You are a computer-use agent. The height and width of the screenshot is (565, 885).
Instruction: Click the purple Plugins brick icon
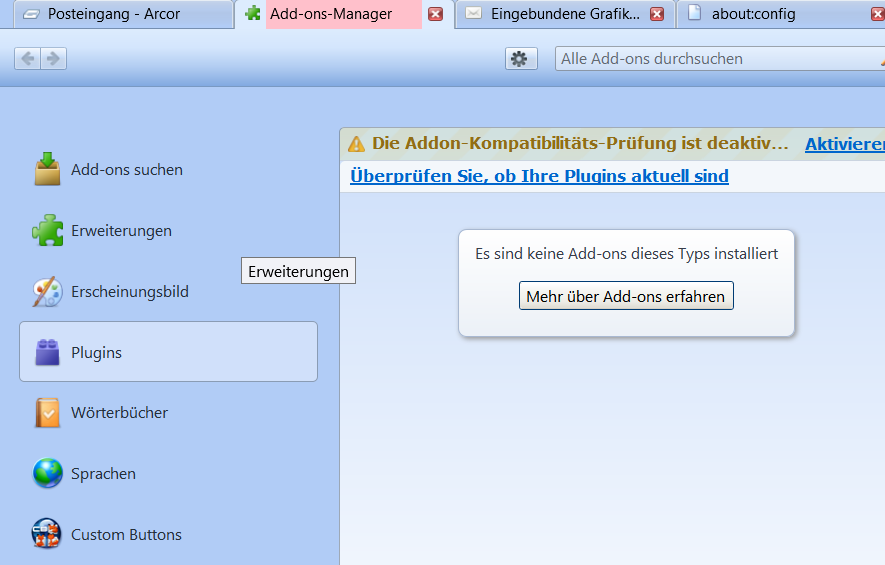(47, 352)
